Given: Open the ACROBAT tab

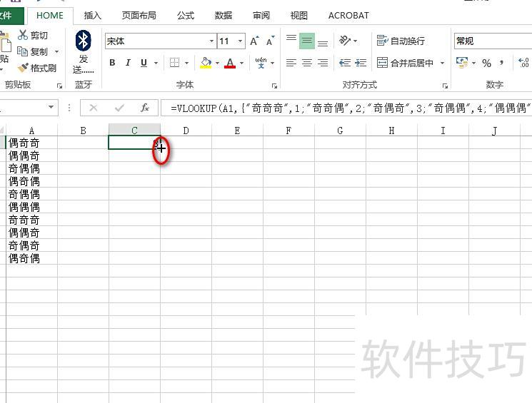Looking at the screenshot, I should click(x=348, y=16).
